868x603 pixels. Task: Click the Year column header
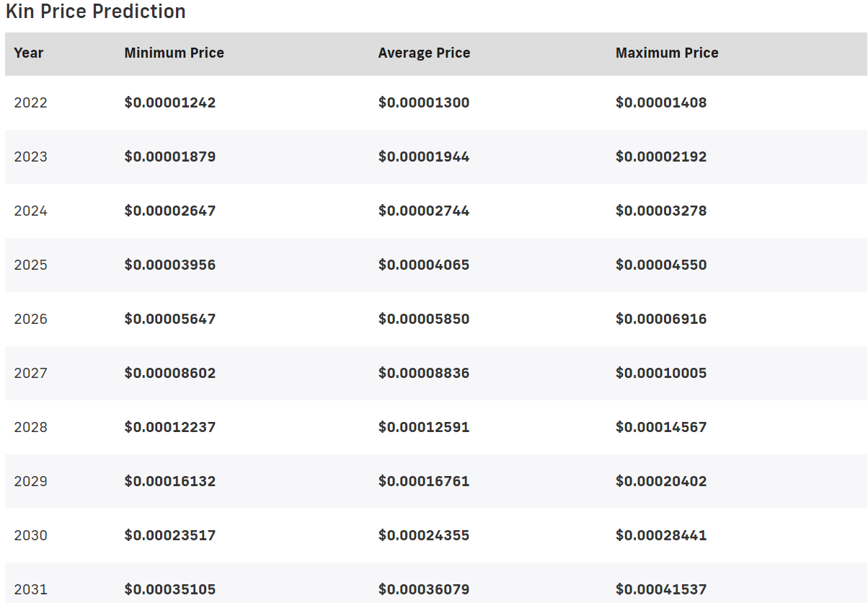[x=29, y=53]
